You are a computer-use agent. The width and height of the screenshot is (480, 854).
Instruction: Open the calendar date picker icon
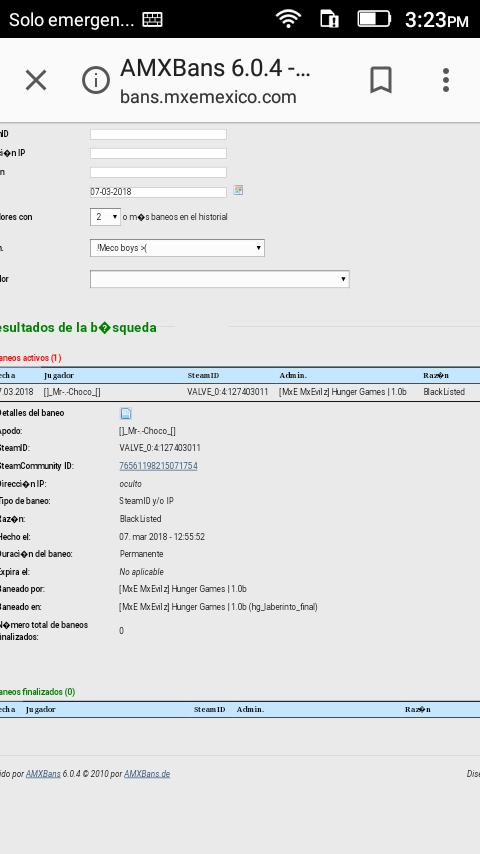tap(238, 190)
